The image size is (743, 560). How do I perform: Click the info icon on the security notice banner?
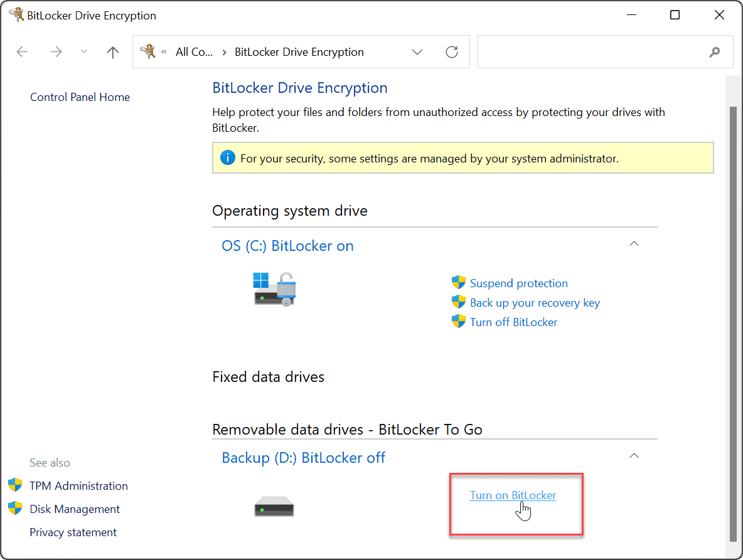pos(227,157)
